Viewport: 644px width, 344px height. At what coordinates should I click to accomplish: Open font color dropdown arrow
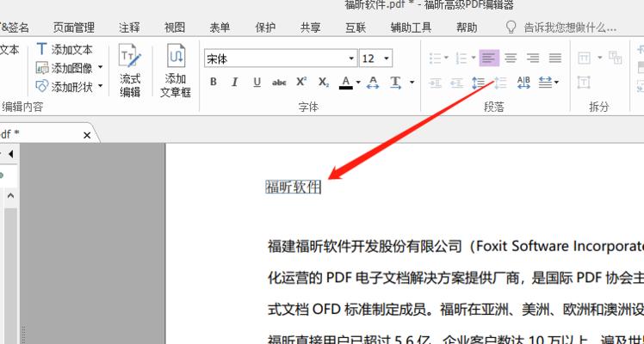click(358, 83)
